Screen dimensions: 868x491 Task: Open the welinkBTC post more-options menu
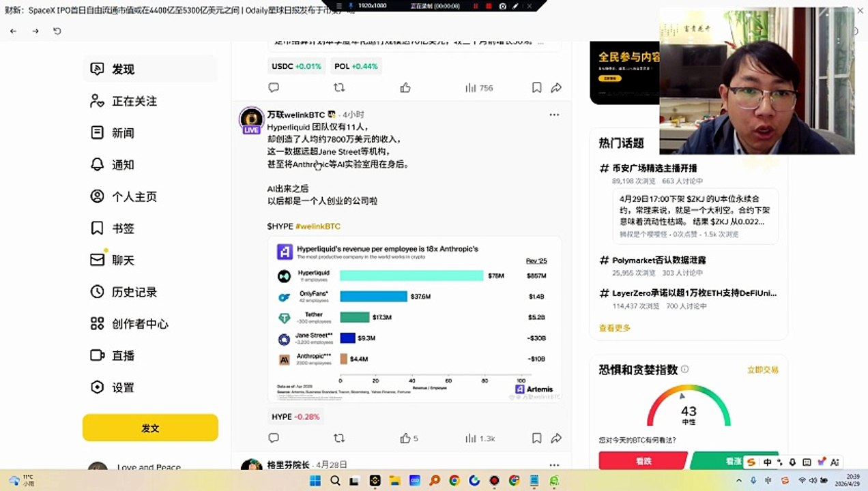[x=554, y=115]
